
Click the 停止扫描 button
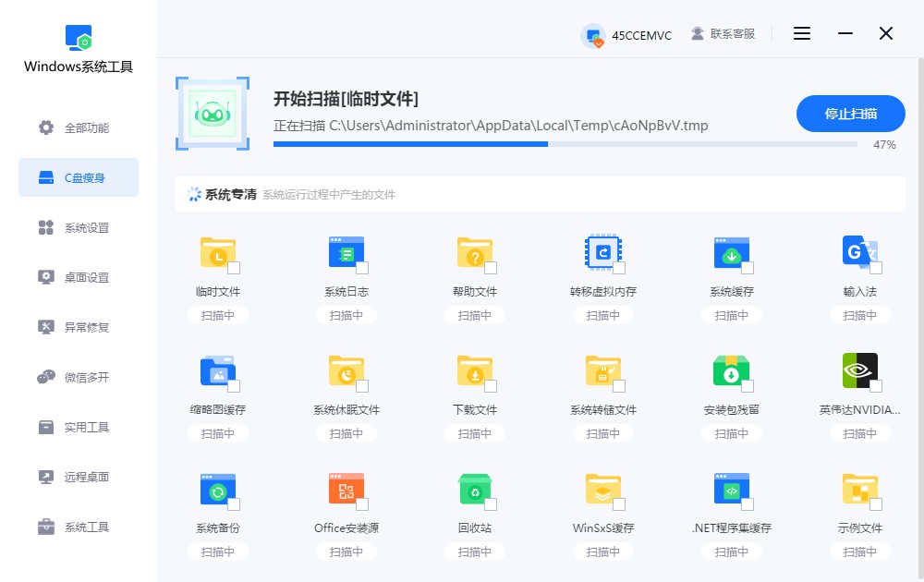pyautogui.click(x=850, y=113)
